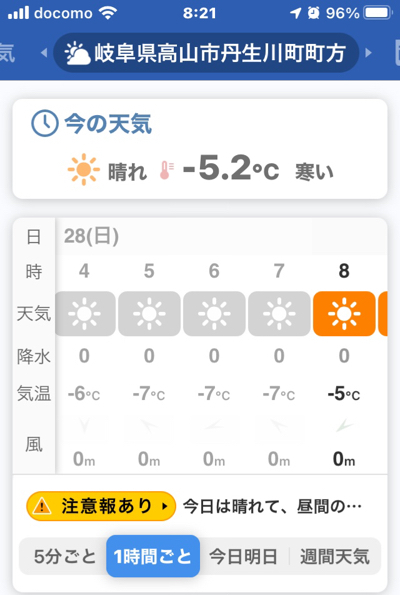Go to next location with right arrow
The height and width of the screenshot is (595, 400).
pyautogui.click(x=368, y=53)
